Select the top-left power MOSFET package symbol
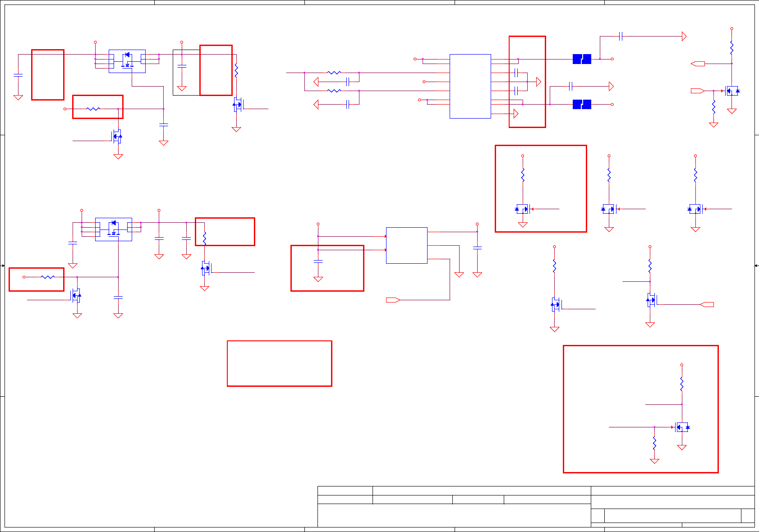Image resolution: width=759 pixels, height=532 pixels. pyautogui.click(x=127, y=61)
